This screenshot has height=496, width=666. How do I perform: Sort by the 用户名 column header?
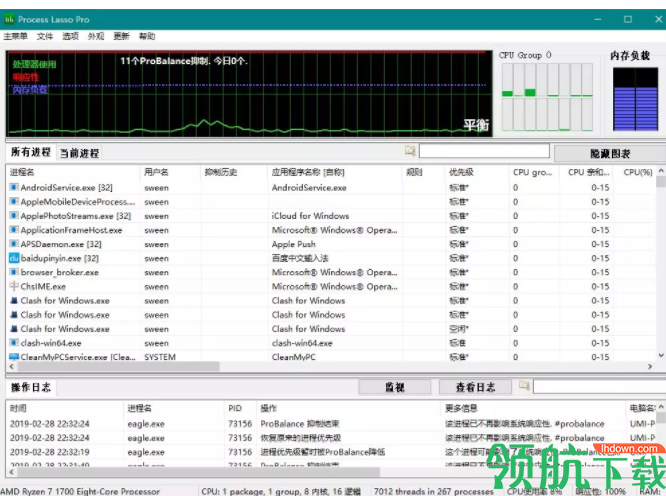click(170, 172)
